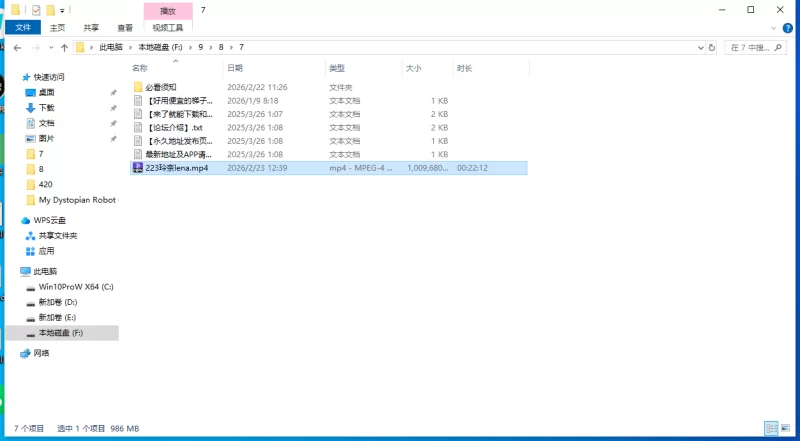
Task: Select the 最新地址及APP请 text file icon
Action: (138, 154)
